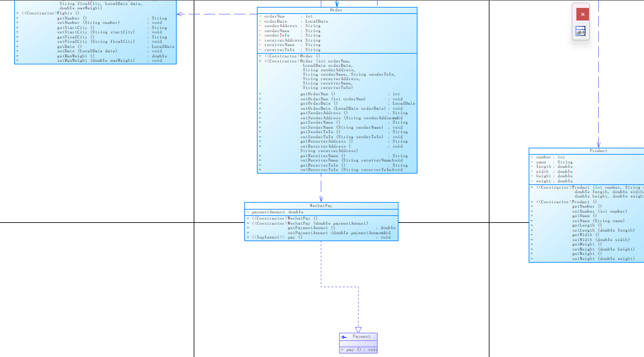The image size is (644, 357).
Task: Click the window icon below the red X
Action: (580, 31)
